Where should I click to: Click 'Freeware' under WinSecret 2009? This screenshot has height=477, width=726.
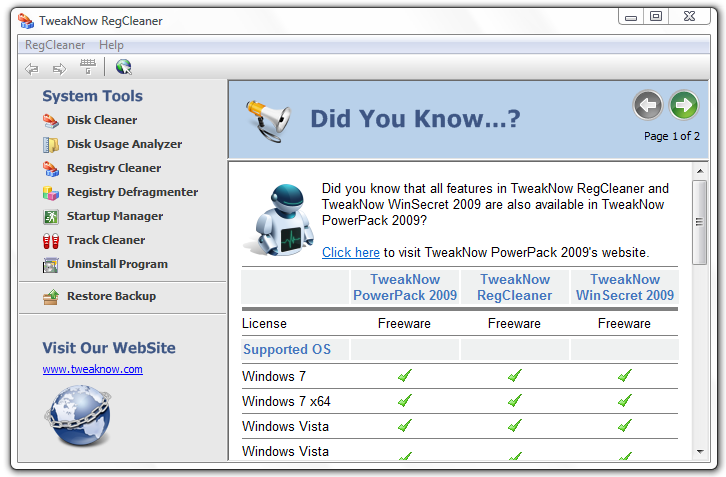[x=624, y=324]
